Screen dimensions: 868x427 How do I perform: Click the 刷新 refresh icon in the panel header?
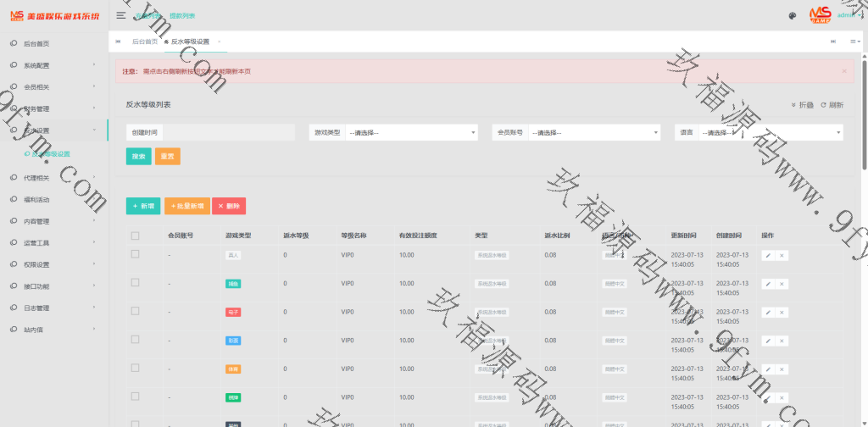(x=832, y=105)
